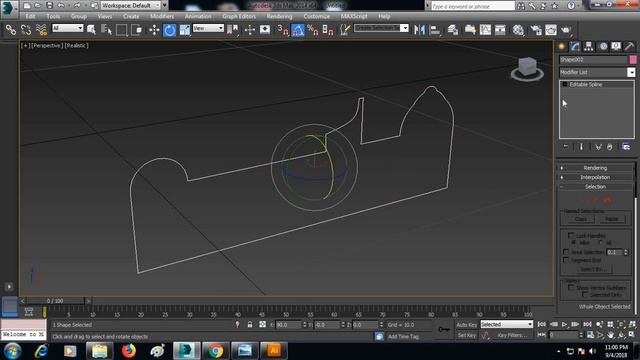Click the teapot Render Production icon

click(566, 30)
